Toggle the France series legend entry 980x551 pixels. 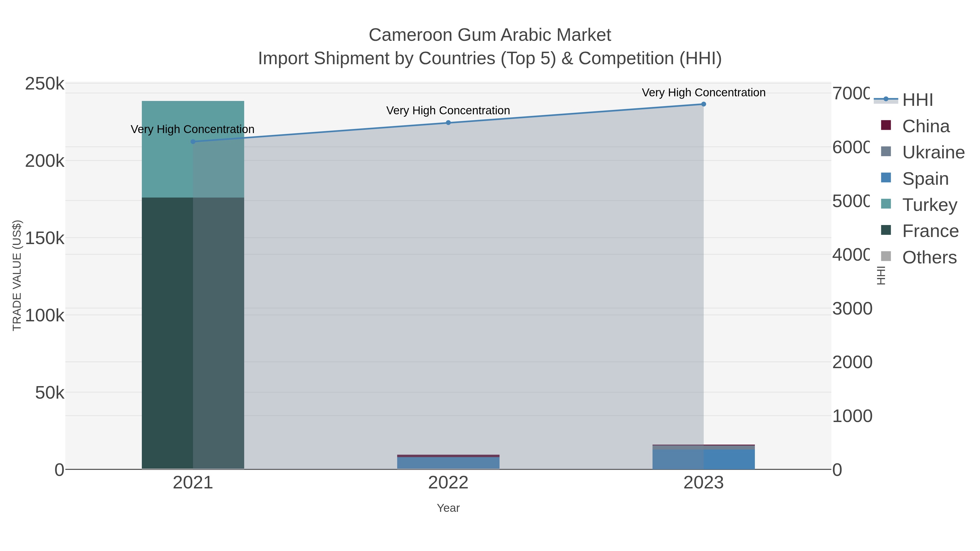pos(920,231)
